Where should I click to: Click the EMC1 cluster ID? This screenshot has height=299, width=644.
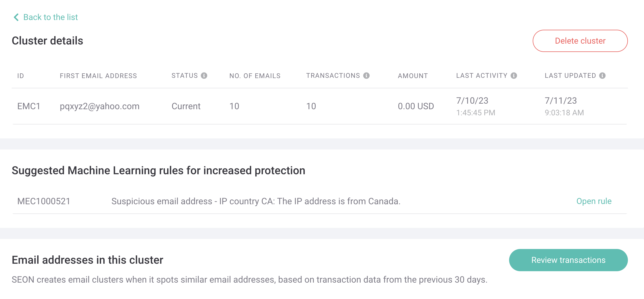[29, 106]
